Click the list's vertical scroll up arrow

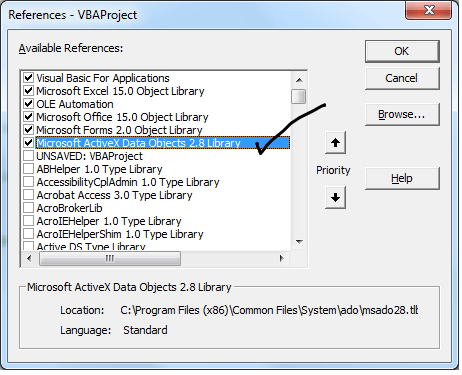pyautogui.click(x=299, y=80)
